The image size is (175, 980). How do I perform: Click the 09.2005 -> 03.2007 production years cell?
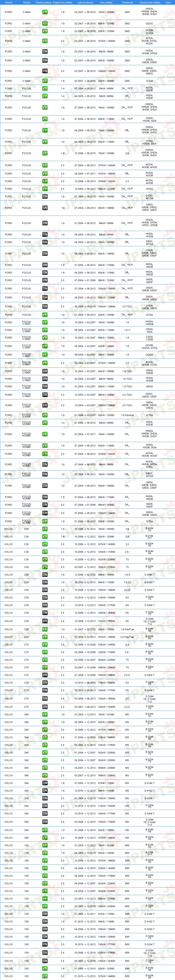click(85, 355)
